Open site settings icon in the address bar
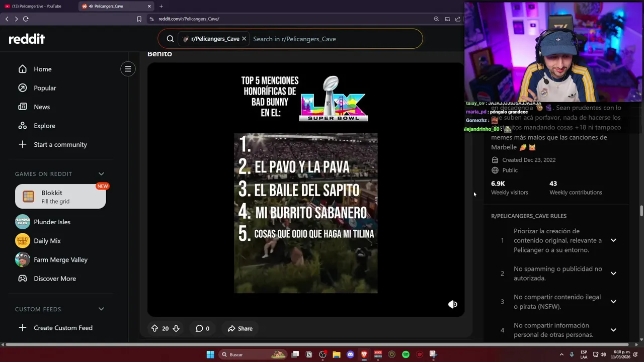This screenshot has width=644, height=362. pos(151,19)
